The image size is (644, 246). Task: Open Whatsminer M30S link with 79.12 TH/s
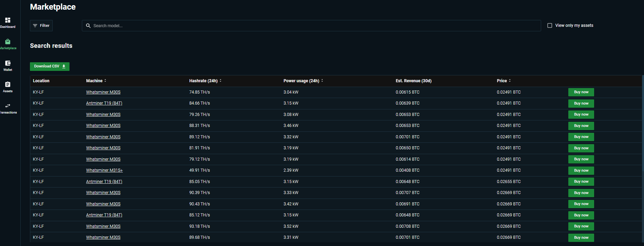coord(103,159)
